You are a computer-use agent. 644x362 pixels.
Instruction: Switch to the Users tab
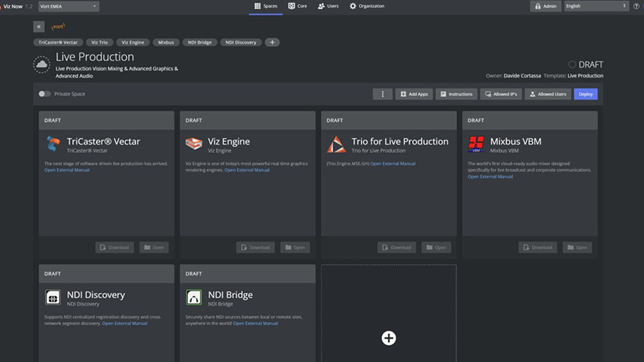coord(328,6)
